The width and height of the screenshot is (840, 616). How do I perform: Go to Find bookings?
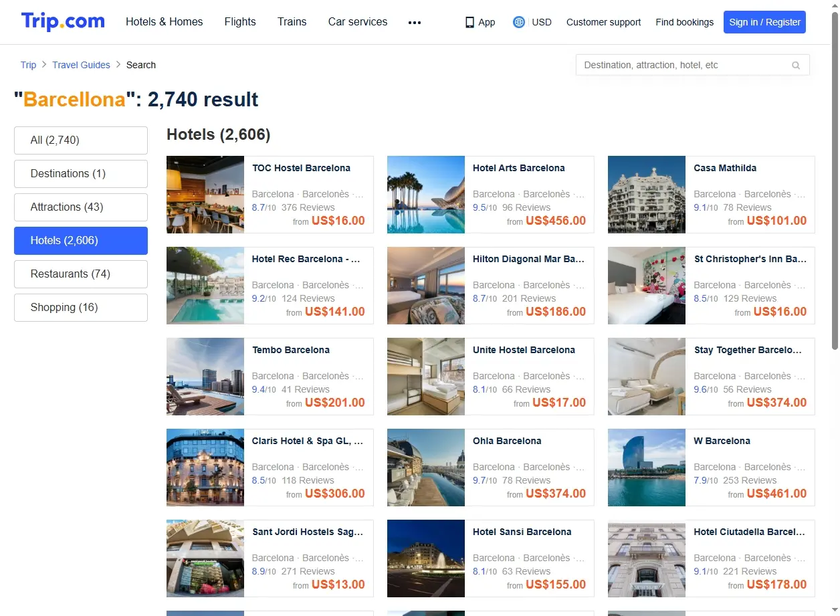click(685, 22)
